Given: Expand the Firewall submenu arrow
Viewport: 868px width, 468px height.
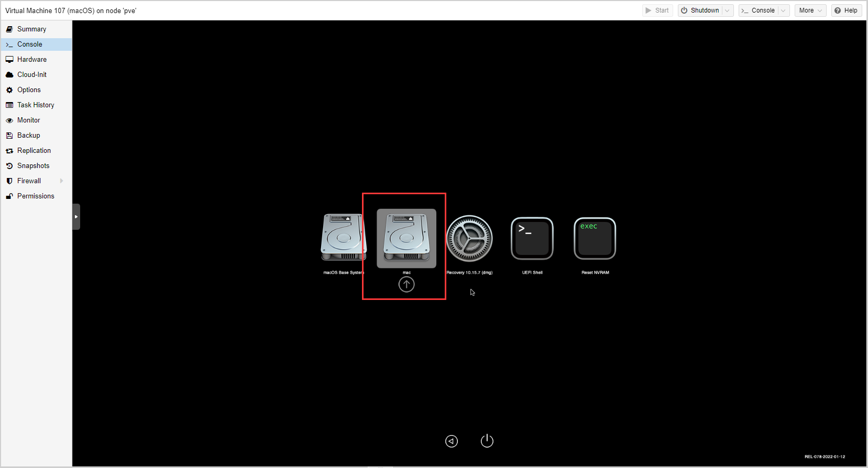Looking at the screenshot, I should pos(62,181).
